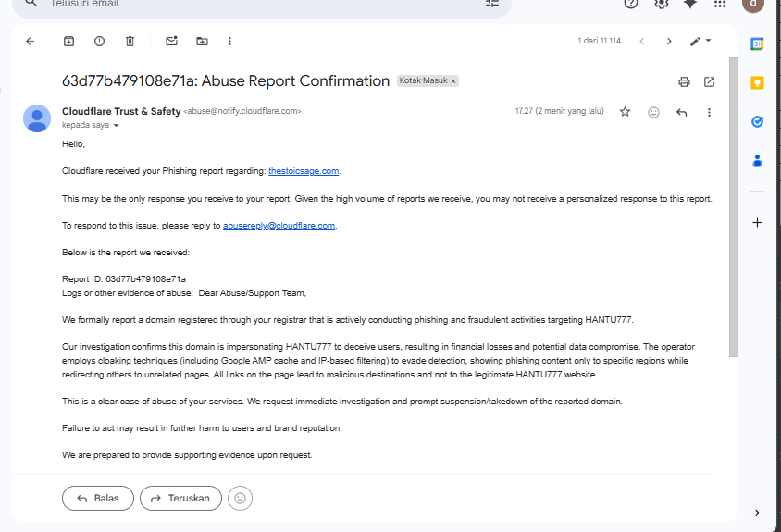Open Google account avatar
Screen dimensions: 781x532
point(752,5)
